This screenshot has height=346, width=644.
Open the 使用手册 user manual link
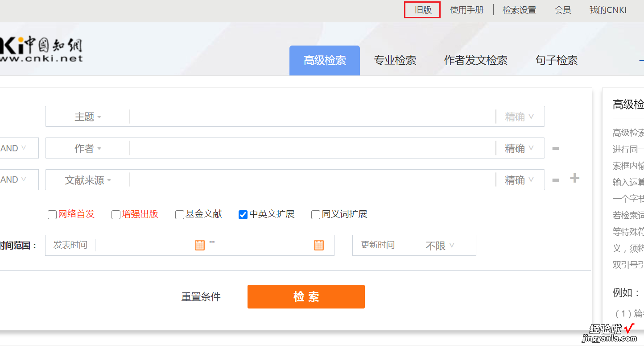coord(466,10)
